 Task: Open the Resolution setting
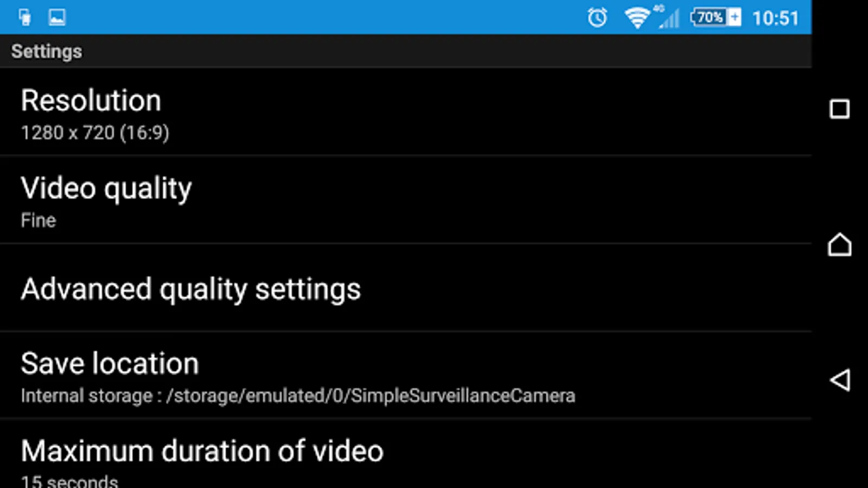91,101
